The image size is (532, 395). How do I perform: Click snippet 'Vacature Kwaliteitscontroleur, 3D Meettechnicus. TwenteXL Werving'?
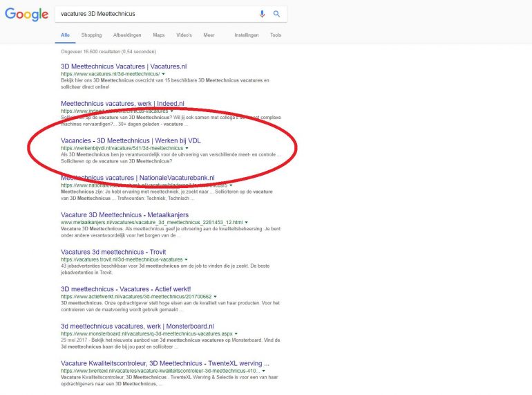169,380
